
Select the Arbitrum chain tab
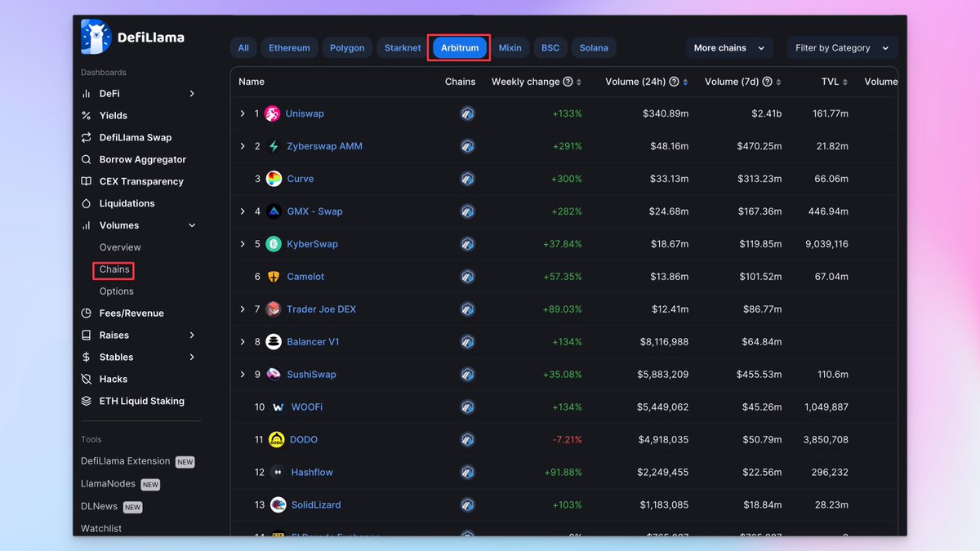460,48
